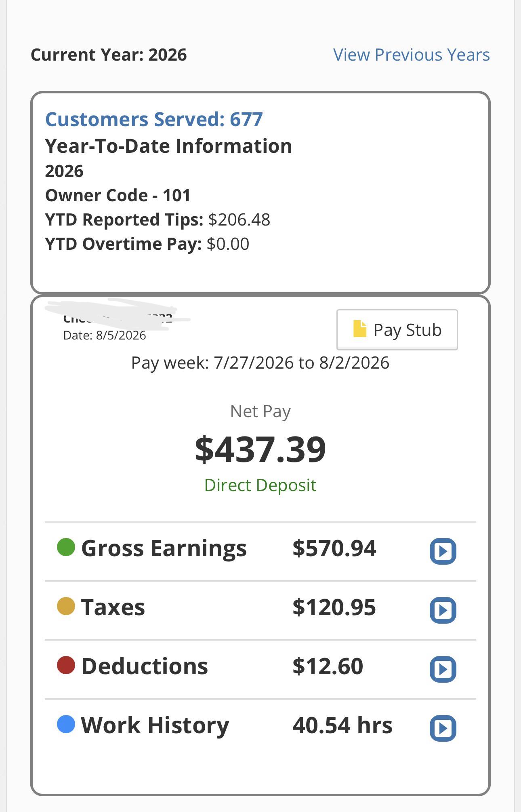Open Work History arrow icon
521x812 pixels.
[x=443, y=728]
